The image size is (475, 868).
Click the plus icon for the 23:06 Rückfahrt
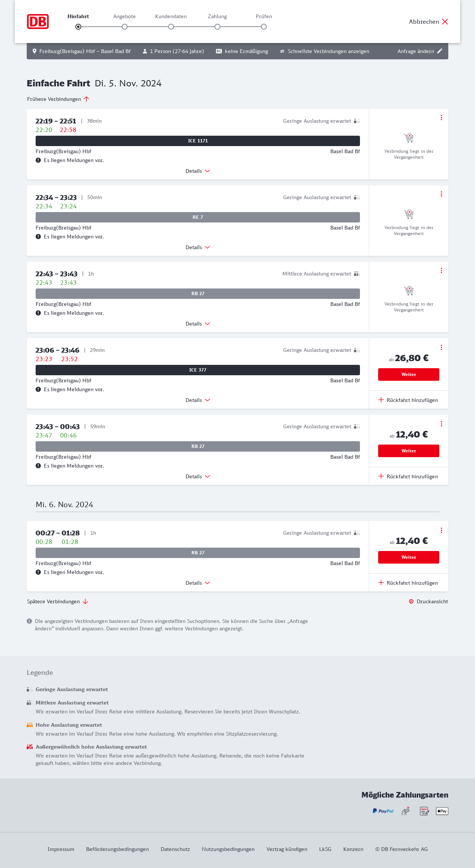(381, 400)
